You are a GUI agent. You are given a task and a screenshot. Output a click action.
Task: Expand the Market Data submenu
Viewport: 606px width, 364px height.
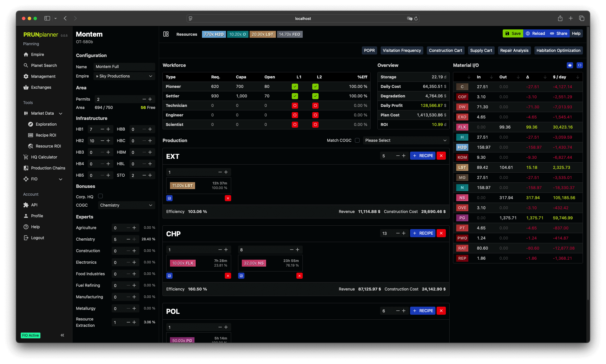click(x=61, y=114)
